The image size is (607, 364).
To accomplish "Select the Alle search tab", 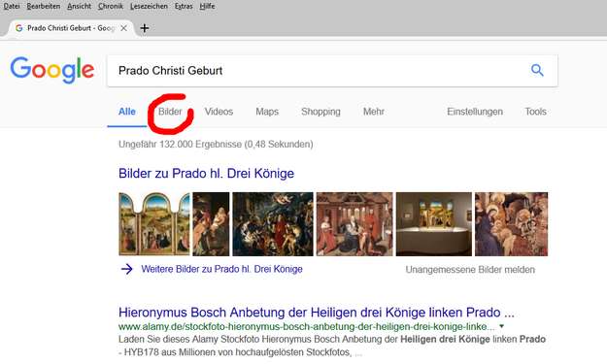I will (x=127, y=112).
